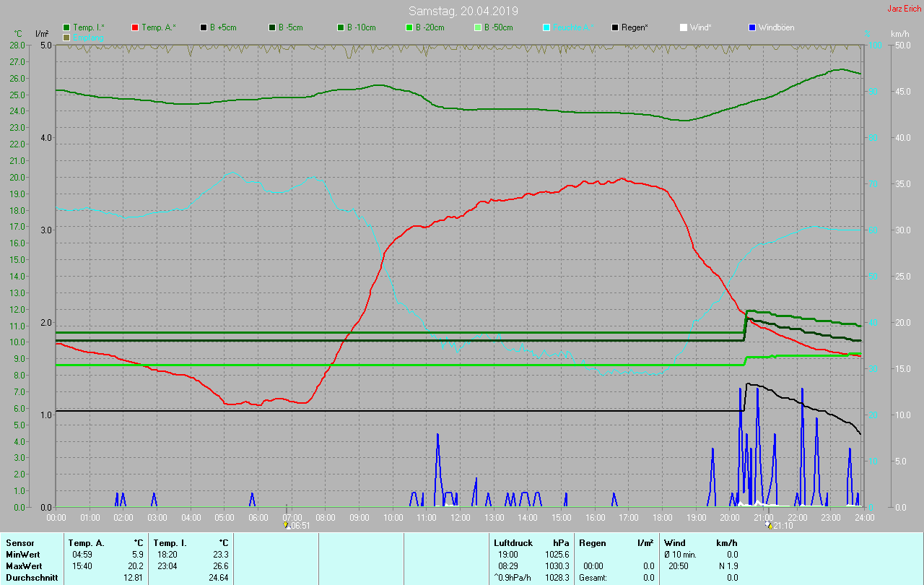Click the Jarz Erich label
Viewport: 924px width, 585px height.
[904, 9]
